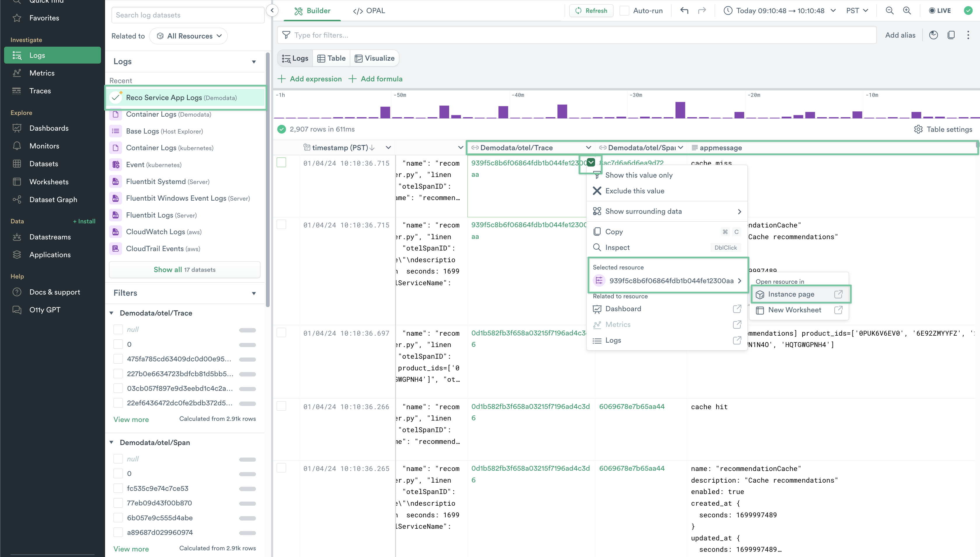The width and height of the screenshot is (980, 557).
Task: Click the copy icon beside Add alias
Action: pos(951,35)
